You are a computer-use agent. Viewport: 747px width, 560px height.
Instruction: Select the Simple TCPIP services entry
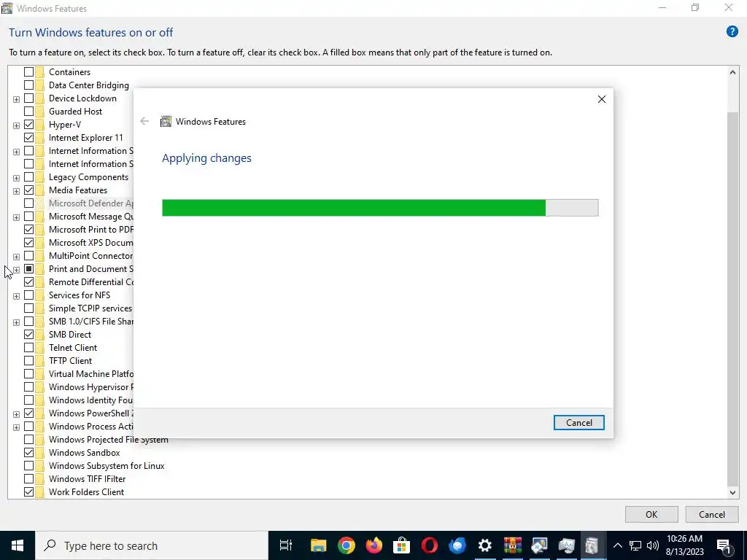tap(90, 308)
